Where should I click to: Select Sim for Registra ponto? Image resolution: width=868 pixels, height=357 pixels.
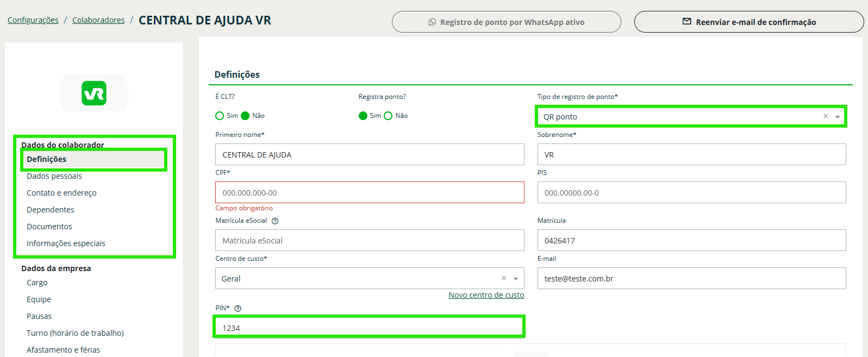[x=363, y=116]
